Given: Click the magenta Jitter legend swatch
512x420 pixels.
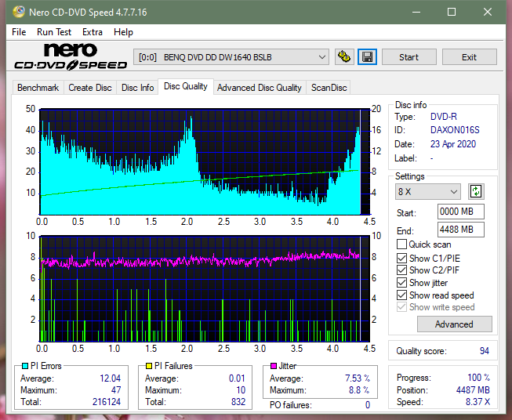Looking at the screenshot, I should (274, 366).
